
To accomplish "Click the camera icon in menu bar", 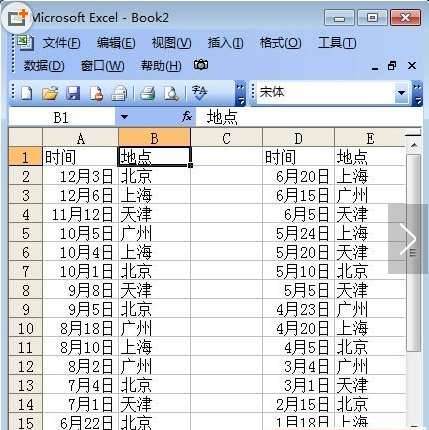I will click(x=201, y=65).
